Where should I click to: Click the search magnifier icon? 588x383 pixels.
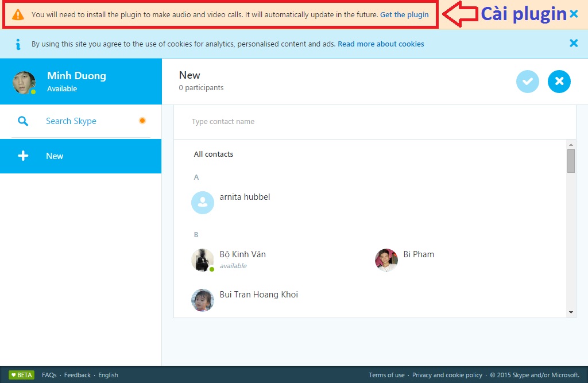coord(23,121)
